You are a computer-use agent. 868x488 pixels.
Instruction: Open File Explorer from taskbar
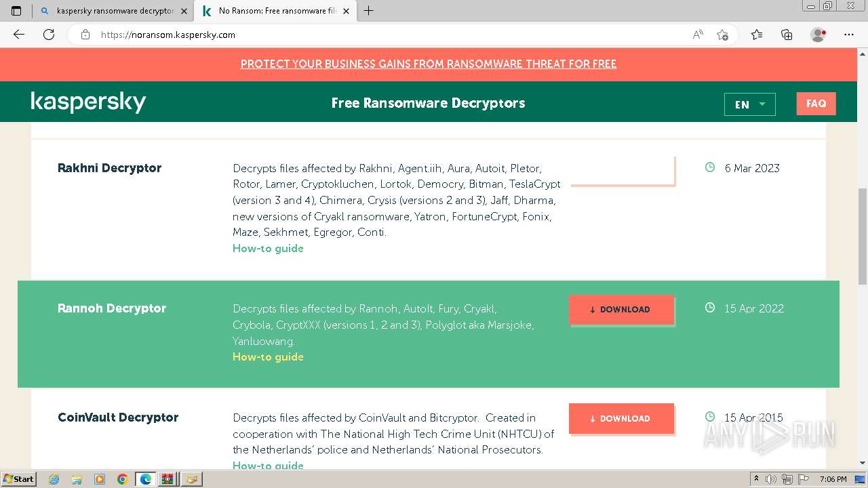(77, 479)
